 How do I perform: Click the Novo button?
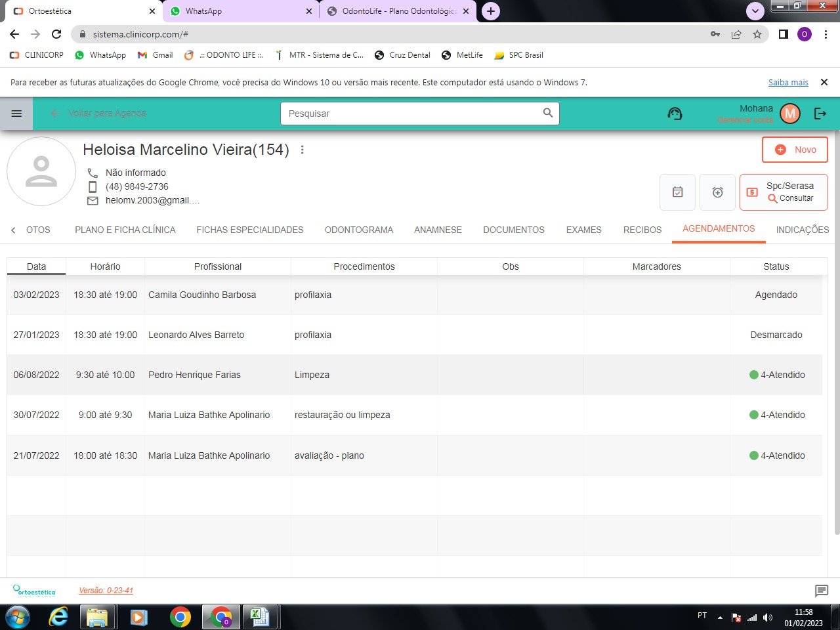click(x=795, y=150)
